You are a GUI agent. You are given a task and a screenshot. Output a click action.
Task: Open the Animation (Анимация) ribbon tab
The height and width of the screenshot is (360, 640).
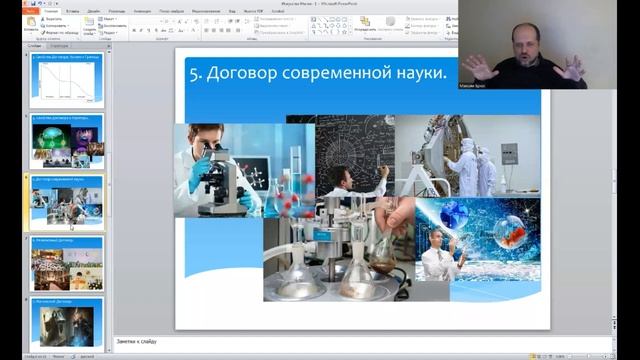(x=142, y=11)
